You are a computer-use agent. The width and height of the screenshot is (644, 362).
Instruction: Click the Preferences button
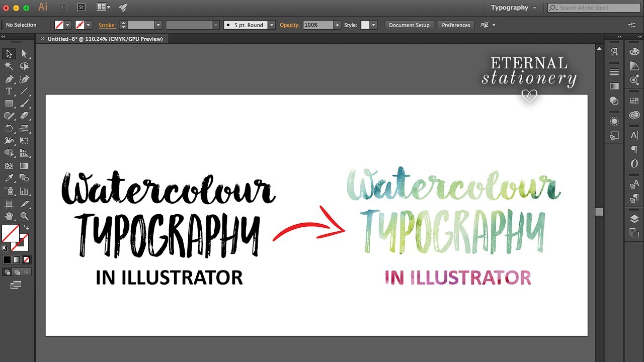click(456, 25)
